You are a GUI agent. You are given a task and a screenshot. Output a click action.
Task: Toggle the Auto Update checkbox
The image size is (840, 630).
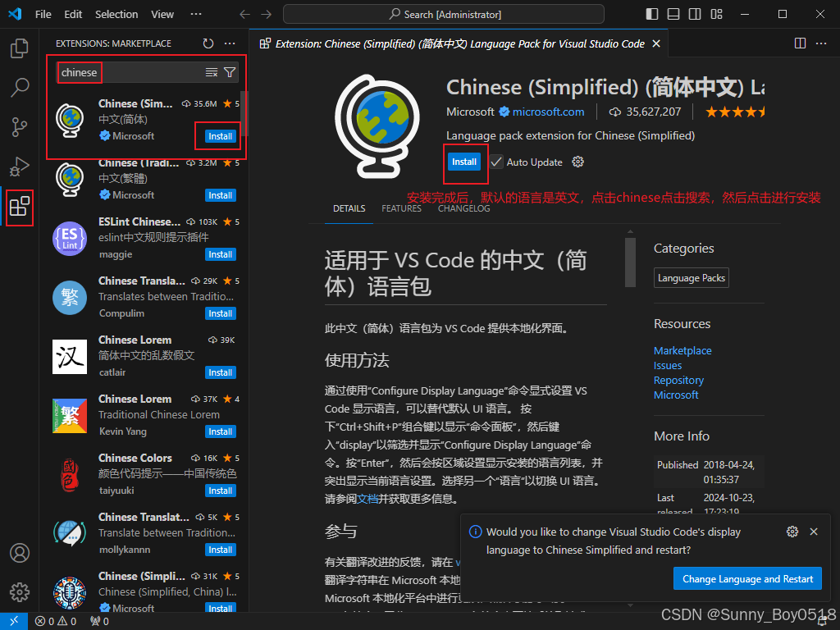pos(496,162)
